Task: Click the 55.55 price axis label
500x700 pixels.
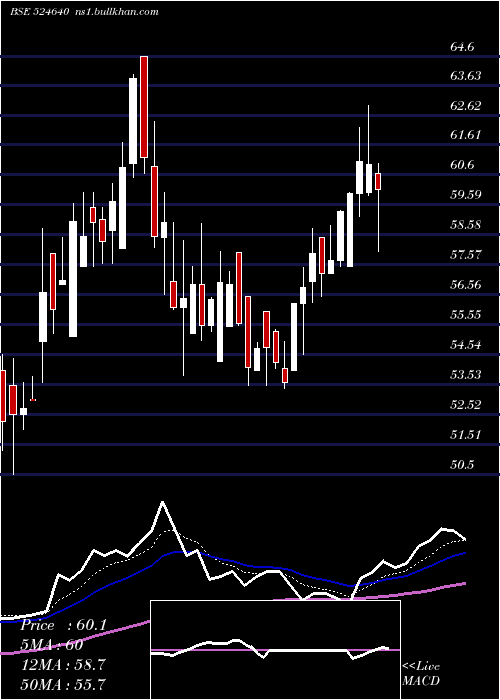Action: [x=466, y=314]
